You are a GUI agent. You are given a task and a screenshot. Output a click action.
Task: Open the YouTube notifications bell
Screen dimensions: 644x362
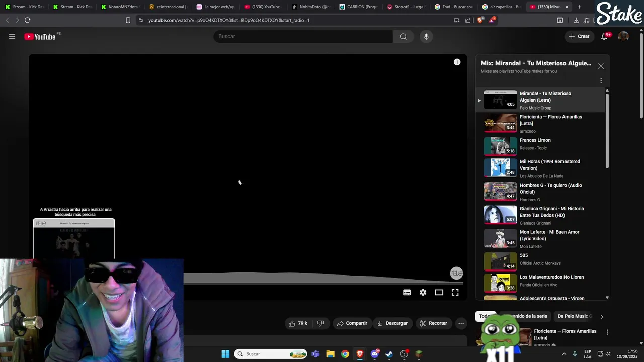click(605, 36)
